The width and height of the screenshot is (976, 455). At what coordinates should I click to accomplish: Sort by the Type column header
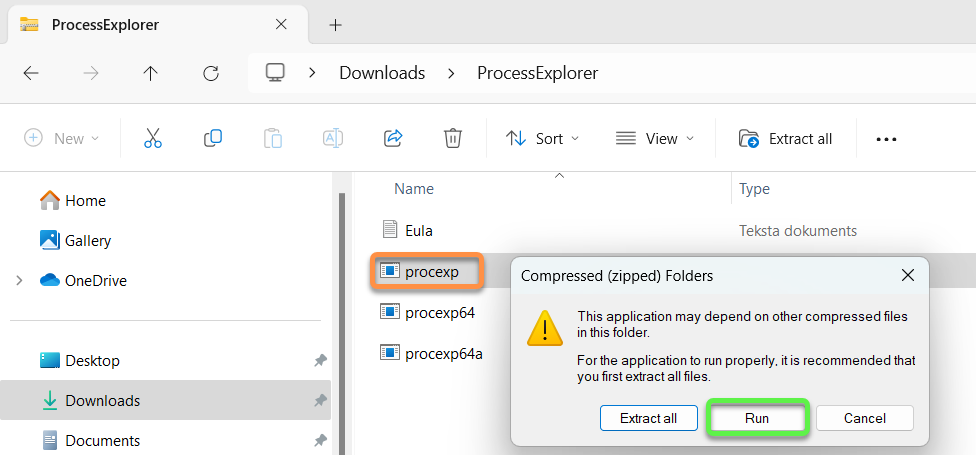754,189
